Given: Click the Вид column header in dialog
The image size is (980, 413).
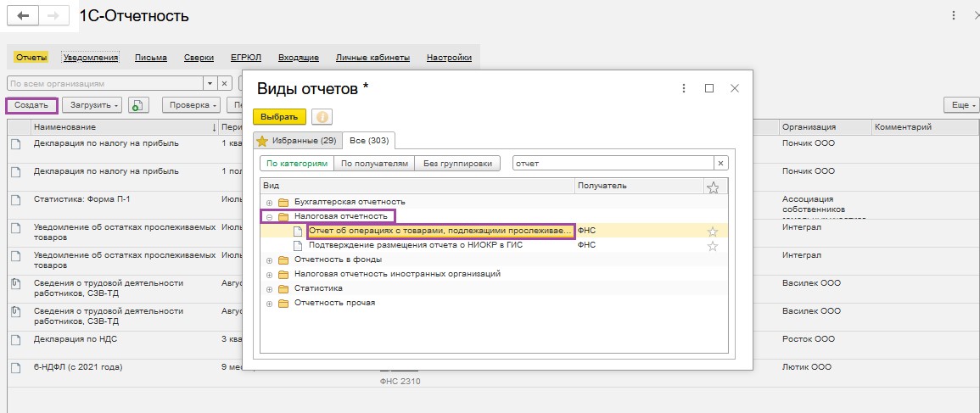Looking at the screenshot, I should (x=417, y=186).
